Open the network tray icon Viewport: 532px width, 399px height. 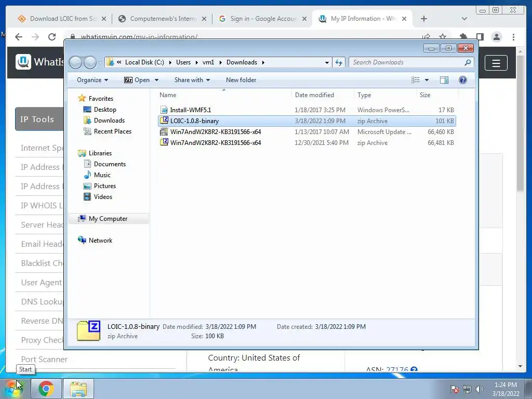point(467,389)
